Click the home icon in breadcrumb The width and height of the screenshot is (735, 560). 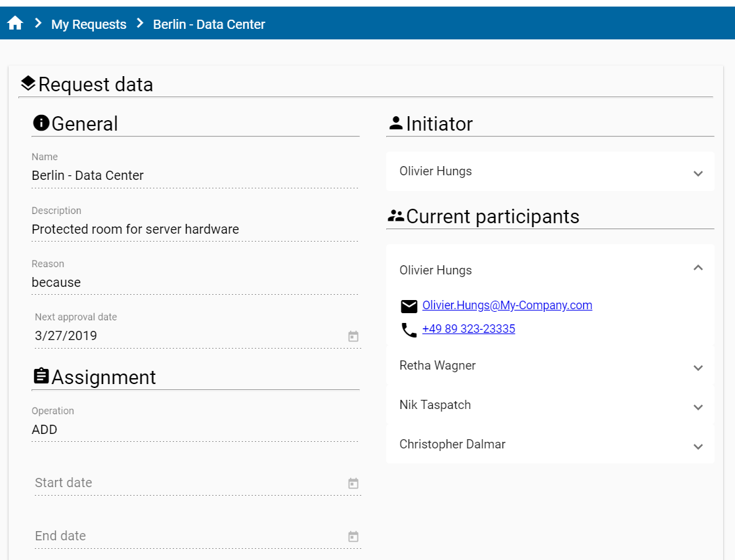(x=15, y=24)
